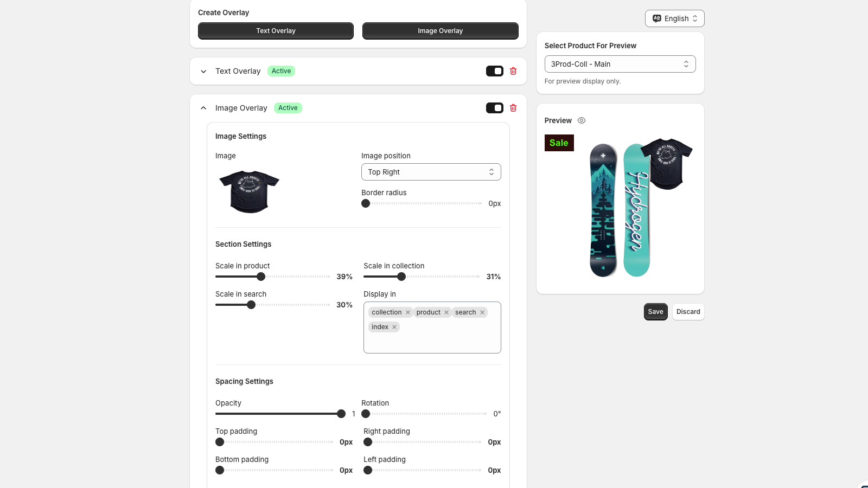The image size is (868, 488).
Task: Click the translate icon beside English
Action: point(656,18)
